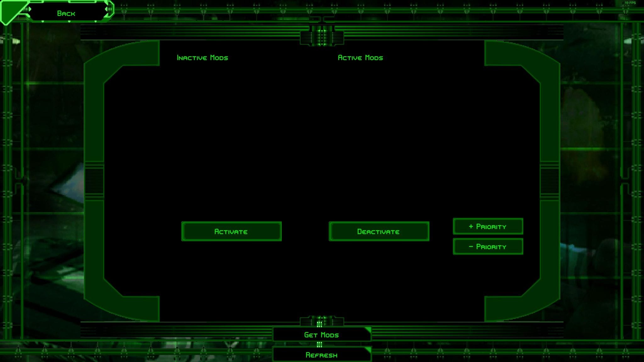This screenshot has width=644, height=362.
Task: Click the right frame's ribbed grille segment
Action: coord(549,181)
